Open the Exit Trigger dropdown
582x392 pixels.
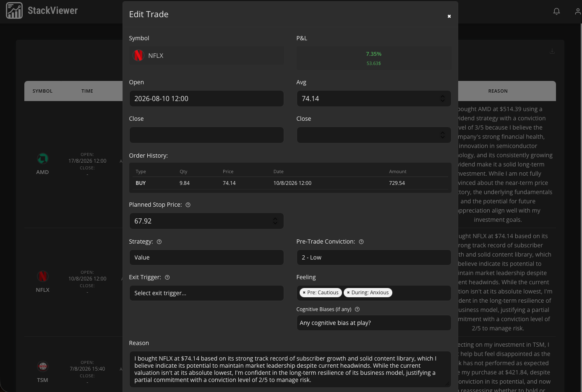(x=206, y=293)
